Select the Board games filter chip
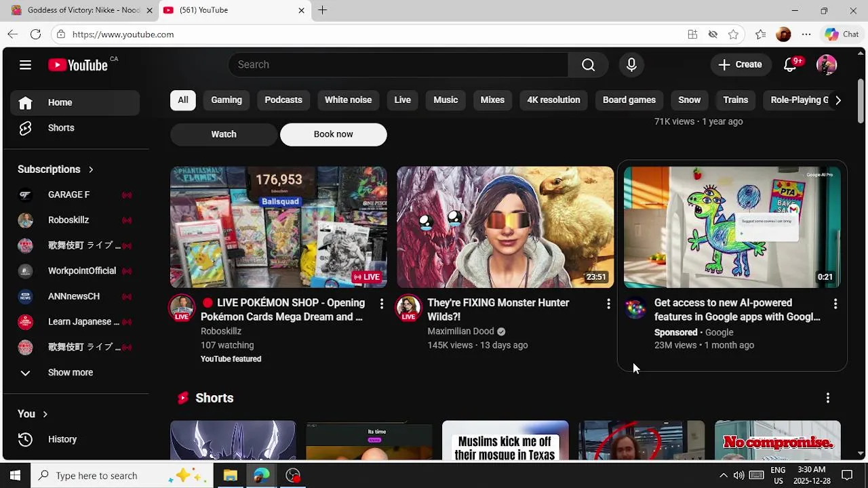 tap(629, 100)
